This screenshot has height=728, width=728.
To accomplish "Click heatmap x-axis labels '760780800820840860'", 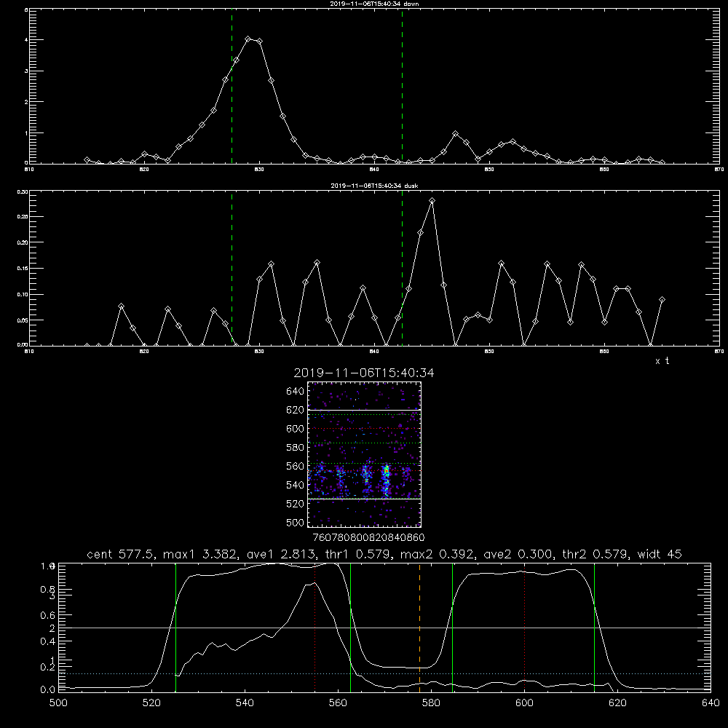I will [368, 538].
